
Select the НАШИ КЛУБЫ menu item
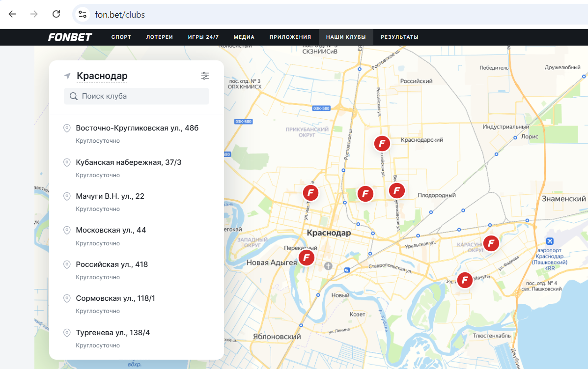click(346, 37)
